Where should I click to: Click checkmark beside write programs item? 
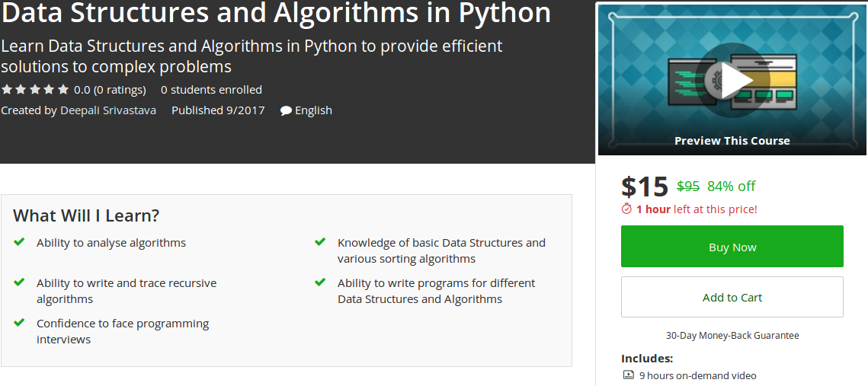pos(320,282)
